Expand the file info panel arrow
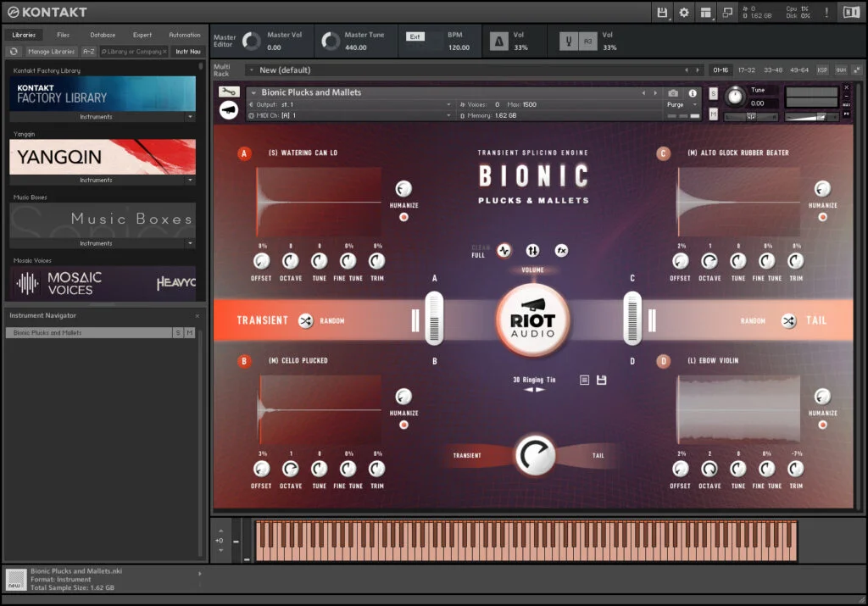 [200, 574]
